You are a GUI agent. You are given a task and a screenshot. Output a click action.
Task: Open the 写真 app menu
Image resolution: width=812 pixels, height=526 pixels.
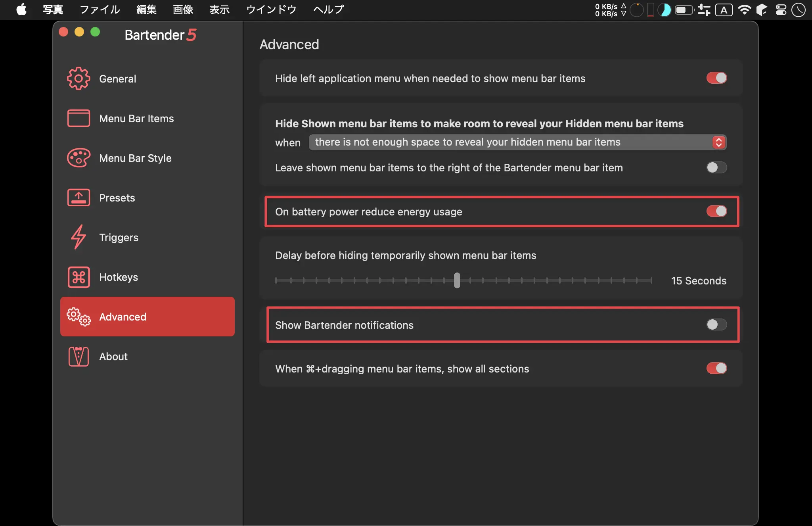(53, 9)
